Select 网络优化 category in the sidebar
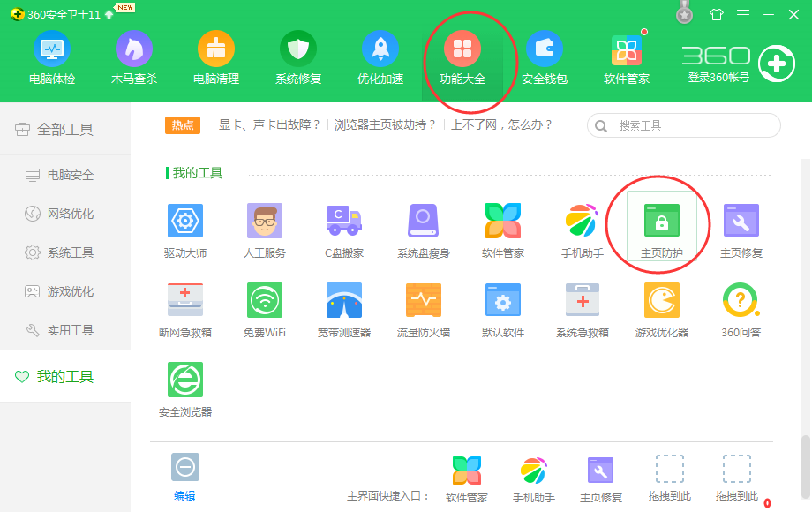The height and width of the screenshot is (512, 812). [x=65, y=214]
